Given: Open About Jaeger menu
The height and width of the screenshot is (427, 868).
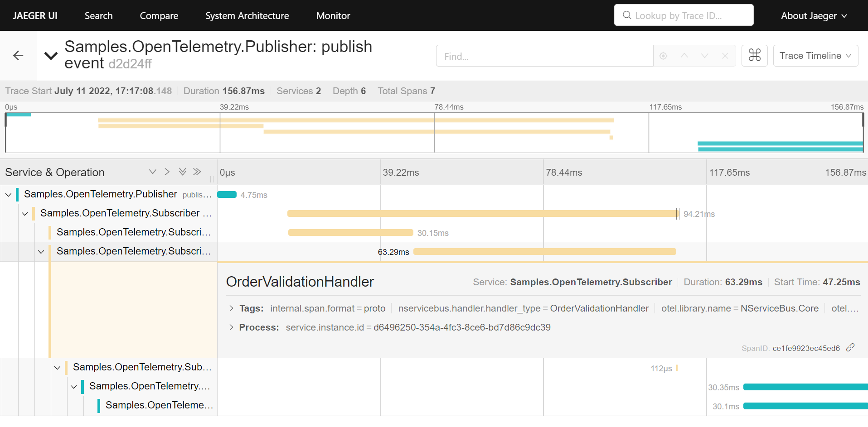Looking at the screenshot, I should pyautogui.click(x=814, y=15).
